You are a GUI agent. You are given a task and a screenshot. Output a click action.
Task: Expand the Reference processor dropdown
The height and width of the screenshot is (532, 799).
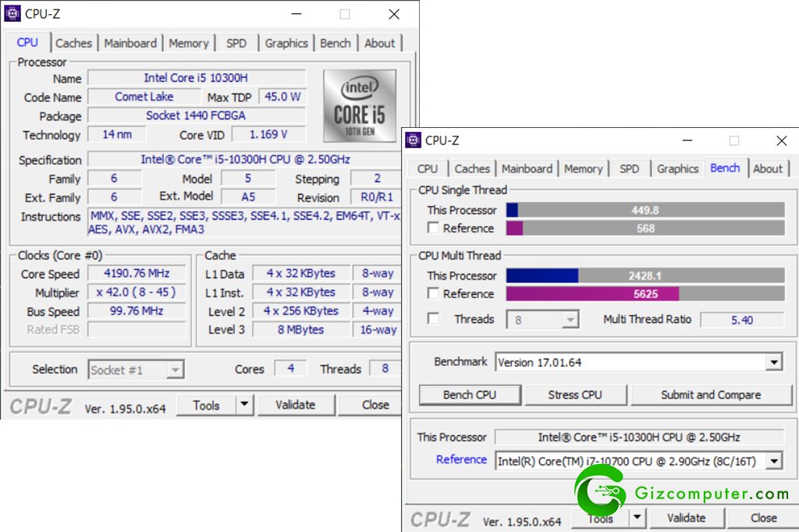773,461
